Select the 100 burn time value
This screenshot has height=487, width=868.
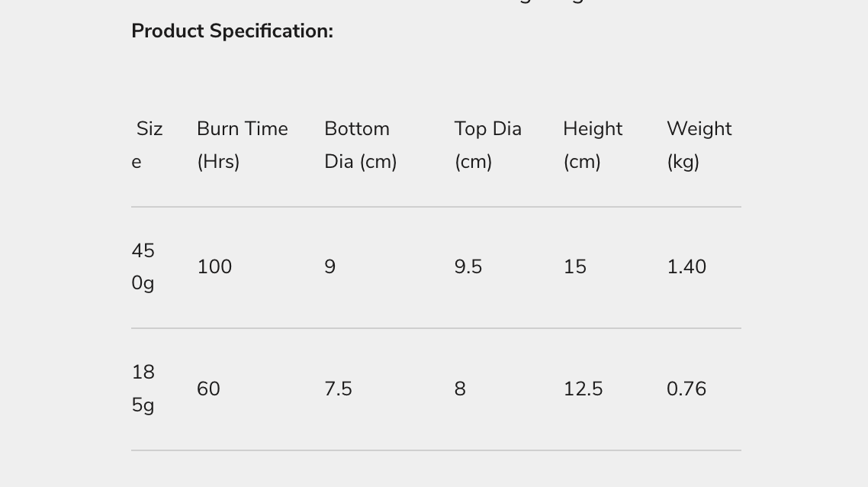pos(214,267)
